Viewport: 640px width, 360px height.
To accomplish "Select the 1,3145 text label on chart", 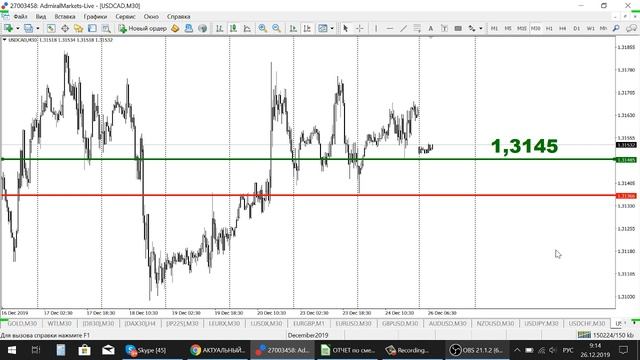I will [524, 146].
